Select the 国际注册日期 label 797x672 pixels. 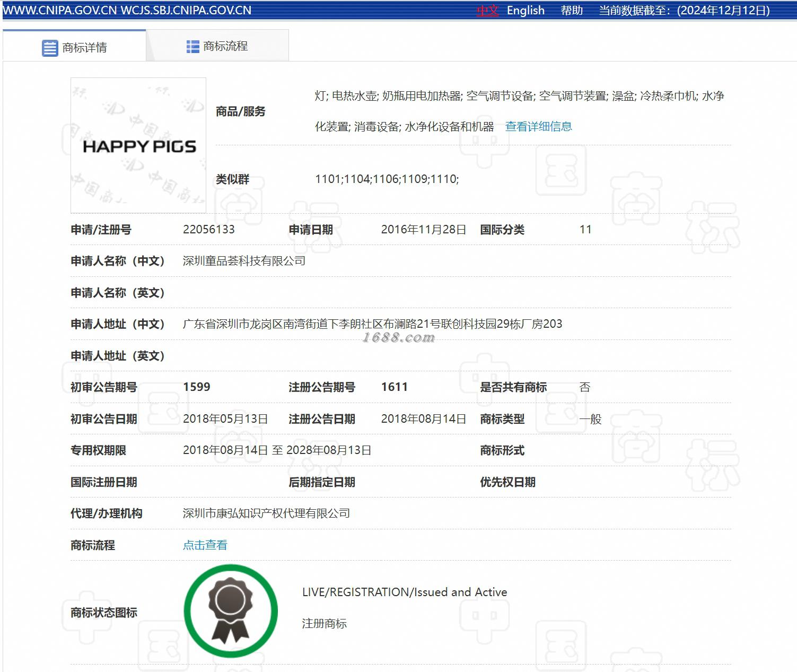(x=104, y=482)
